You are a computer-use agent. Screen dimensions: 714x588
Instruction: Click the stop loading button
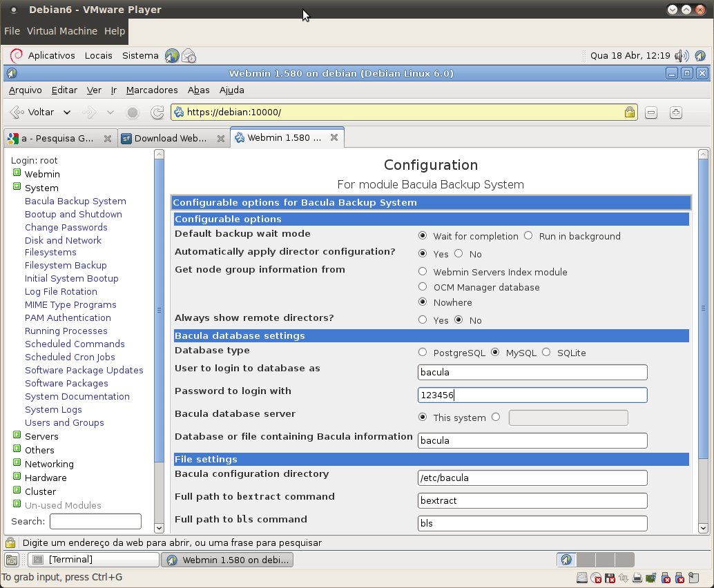point(133,112)
